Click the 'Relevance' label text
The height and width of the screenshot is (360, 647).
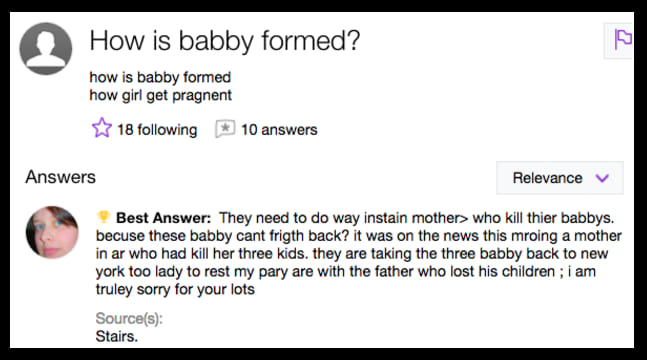tap(548, 178)
